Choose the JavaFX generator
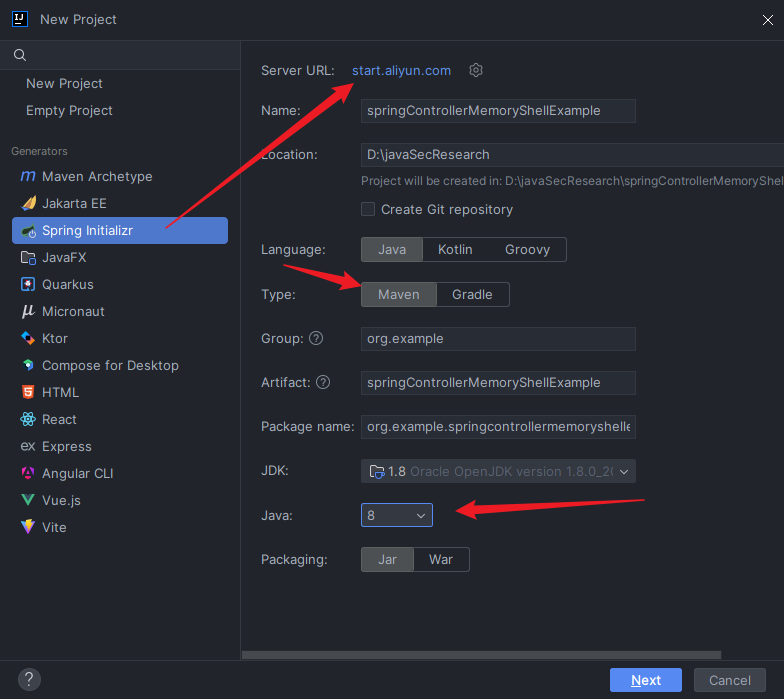This screenshot has width=784, height=699. [120, 258]
